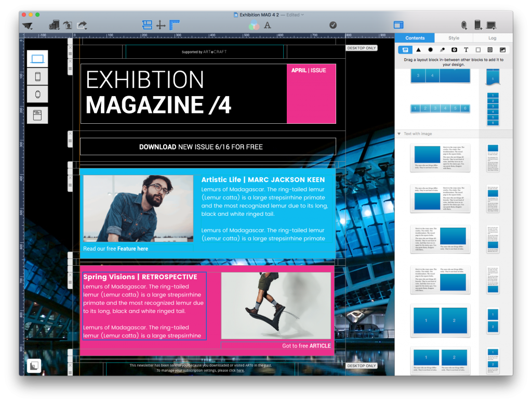Image resolution: width=532 pixels, height=403 pixels.
Task: Select image-left text-right layout block thumbnail
Action: click(x=440, y=158)
